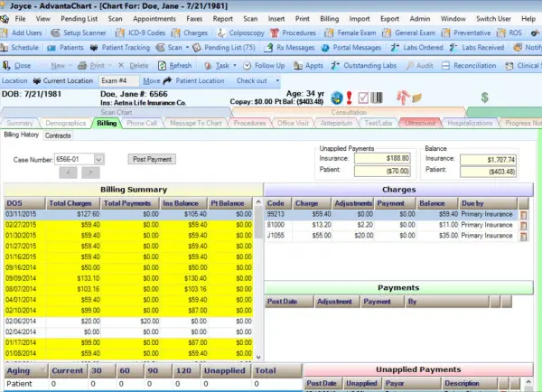
Task: Open the File menu
Action: [20, 19]
